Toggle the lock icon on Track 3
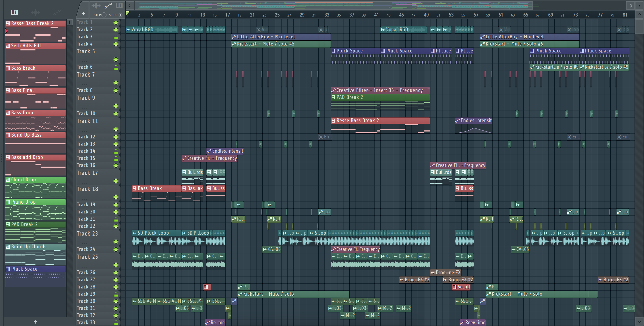644x326 pixels. coord(116,37)
